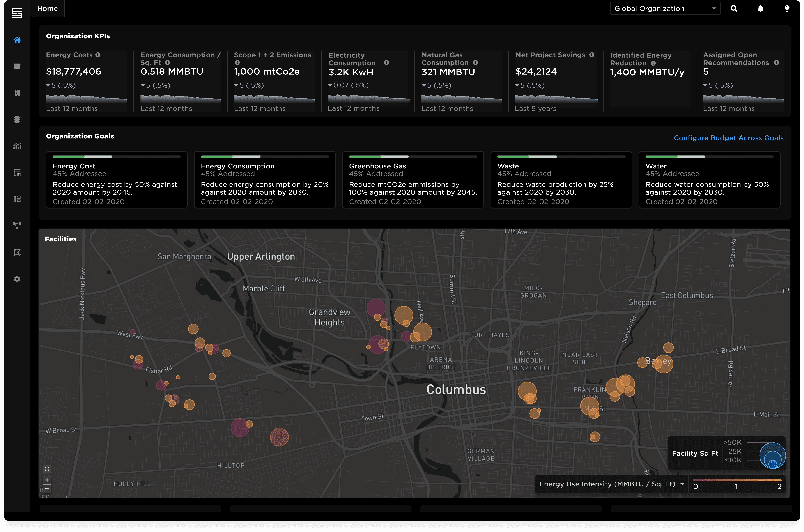Screen dimensions: 804x532
Task: Open the Greenhouse Gas goal card
Action: [413, 180]
